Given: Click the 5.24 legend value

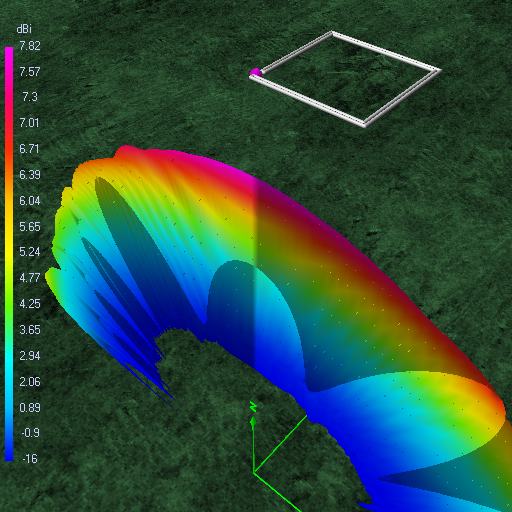Looking at the screenshot, I should 30,252.
